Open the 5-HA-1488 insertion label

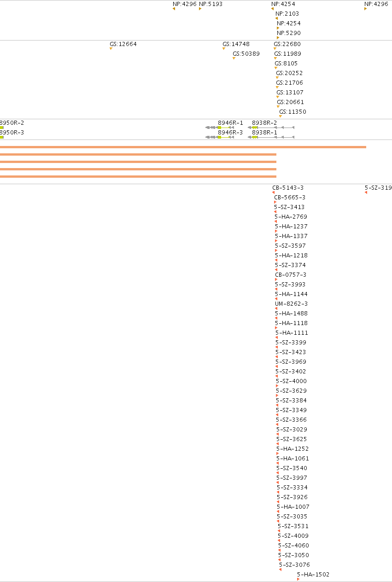291,314
